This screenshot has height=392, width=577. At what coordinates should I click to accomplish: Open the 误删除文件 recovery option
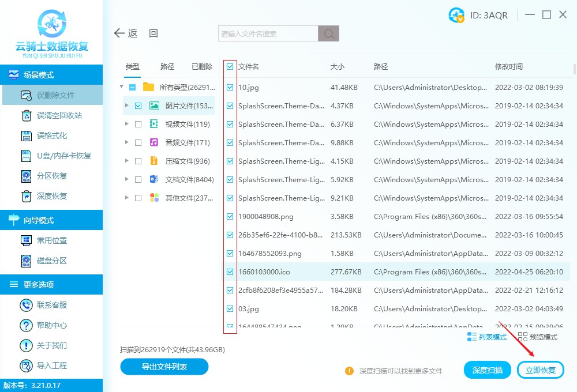coord(53,95)
